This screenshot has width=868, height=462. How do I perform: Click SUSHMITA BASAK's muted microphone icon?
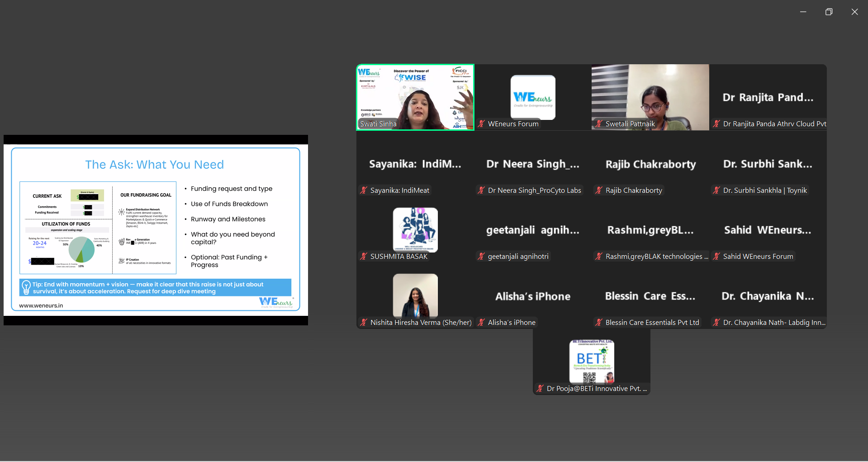[364, 256]
